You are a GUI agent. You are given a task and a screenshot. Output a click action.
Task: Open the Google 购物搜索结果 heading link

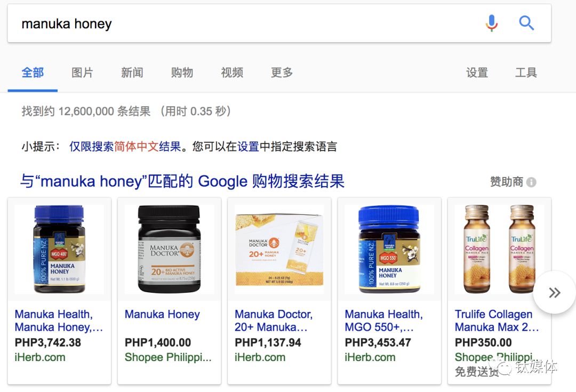coord(182,181)
